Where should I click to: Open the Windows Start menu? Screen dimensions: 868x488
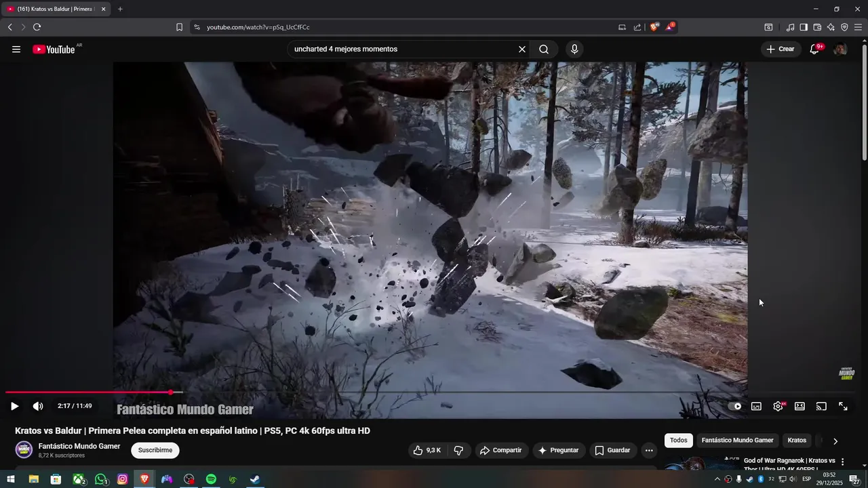pos(11,479)
